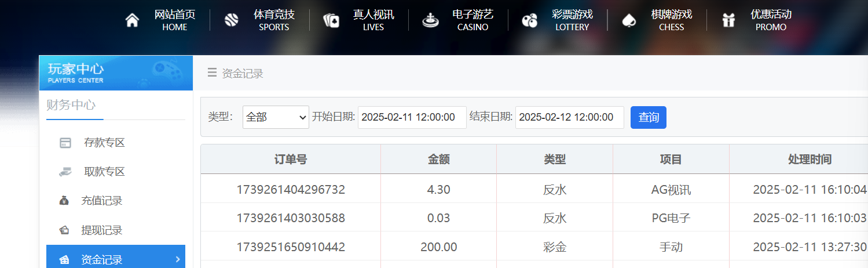868x268 pixels.
Task: Expand the 类型 dropdown showing 全部
Action: tap(276, 117)
